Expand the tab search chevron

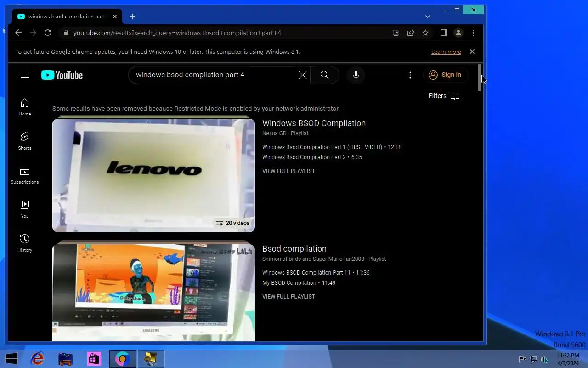428,17
